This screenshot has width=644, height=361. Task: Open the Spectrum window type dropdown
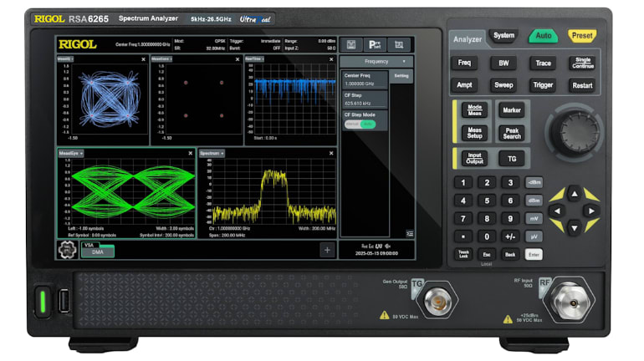pyautogui.click(x=212, y=153)
